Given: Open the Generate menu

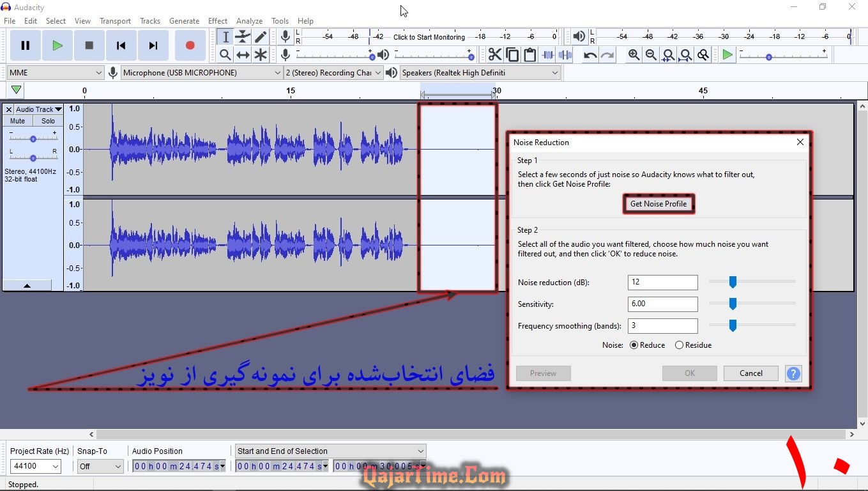Looking at the screenshot, I should (184, 21).
